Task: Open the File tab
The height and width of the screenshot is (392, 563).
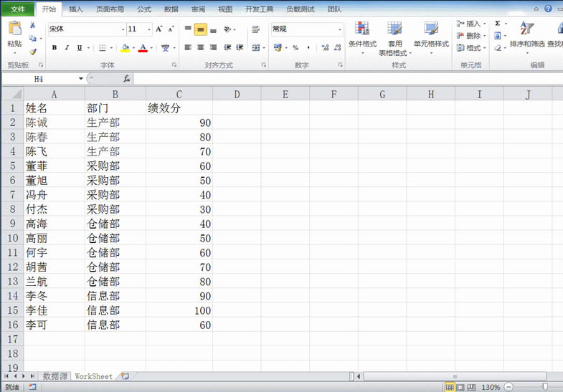Action: pos(18,9)
